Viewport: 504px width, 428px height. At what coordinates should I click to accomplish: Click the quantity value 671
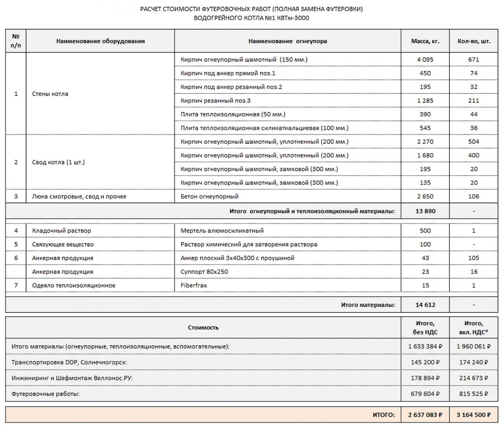coord(473,59)
